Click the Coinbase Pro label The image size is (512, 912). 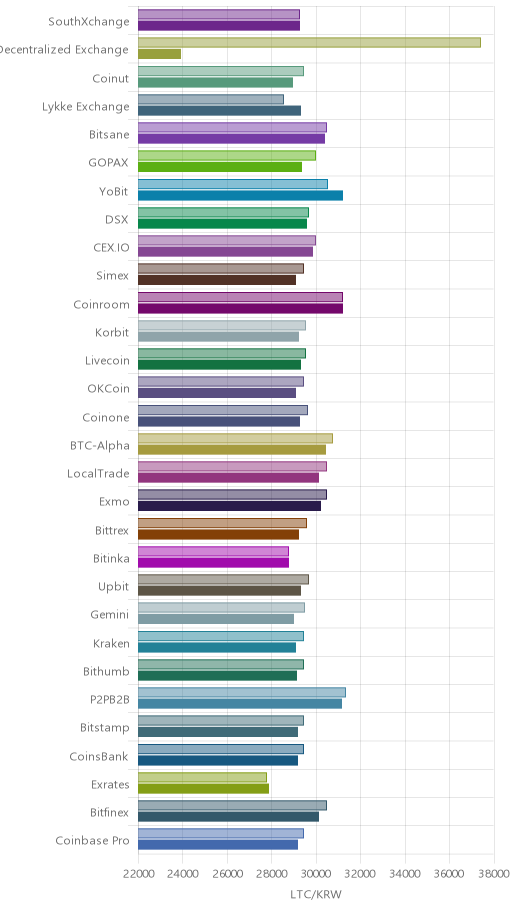[x=93, y=841]
